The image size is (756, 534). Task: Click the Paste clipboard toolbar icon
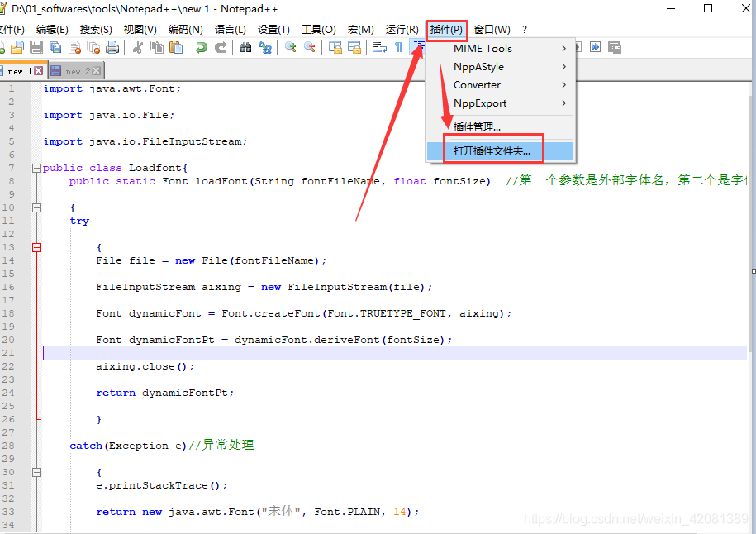pos(176,47)
